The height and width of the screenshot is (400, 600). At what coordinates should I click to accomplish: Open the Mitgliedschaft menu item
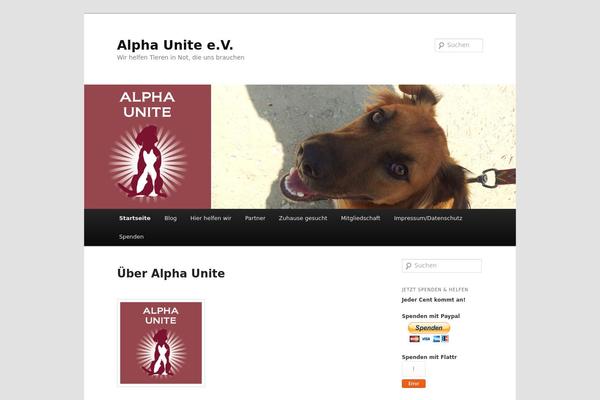pyautogui.click(x=360, y=218)
